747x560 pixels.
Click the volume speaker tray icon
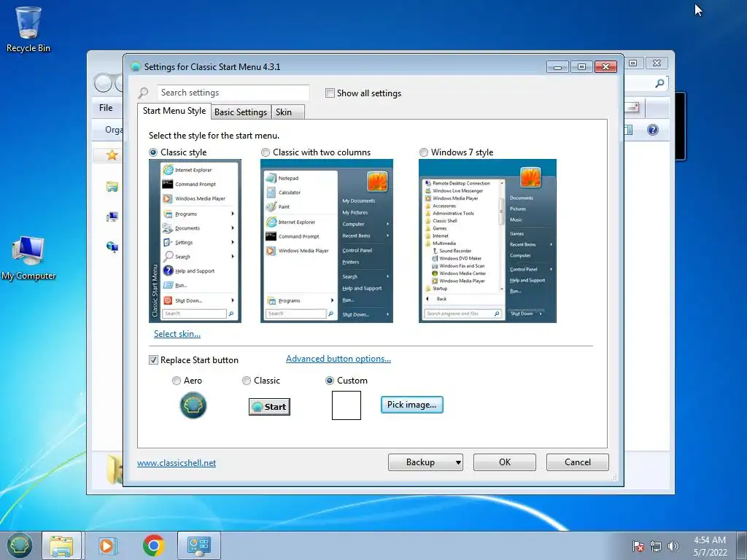[673, 547]
